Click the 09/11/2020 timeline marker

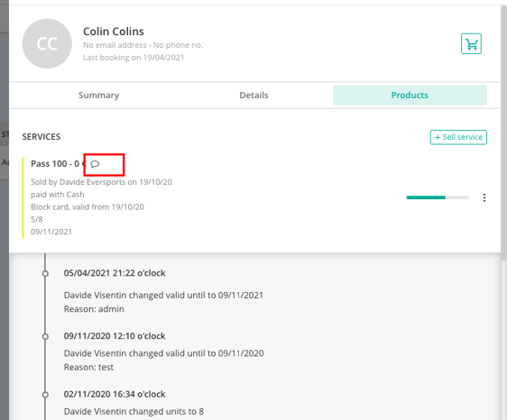(45, 337)
